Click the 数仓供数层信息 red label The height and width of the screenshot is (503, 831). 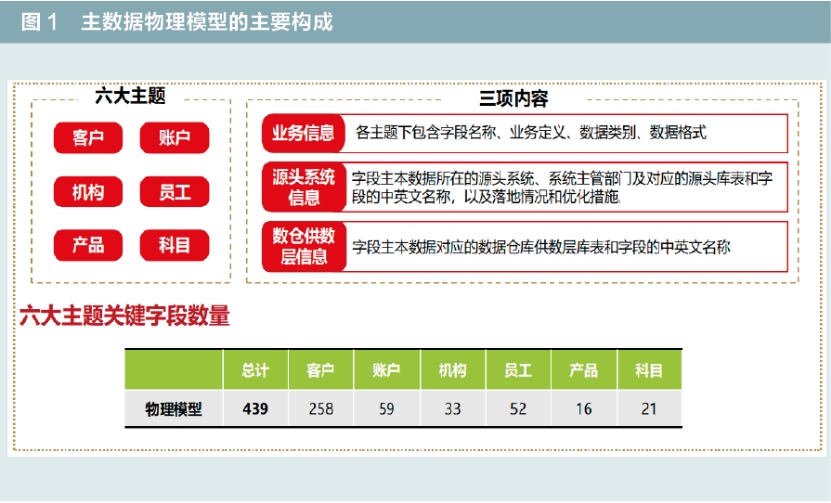tap(304, 247)
